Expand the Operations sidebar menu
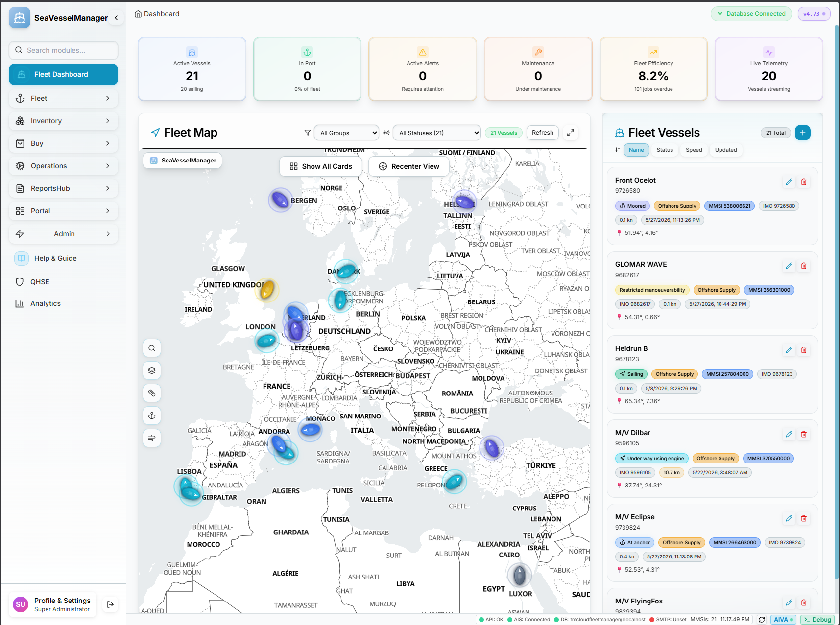 63,166
